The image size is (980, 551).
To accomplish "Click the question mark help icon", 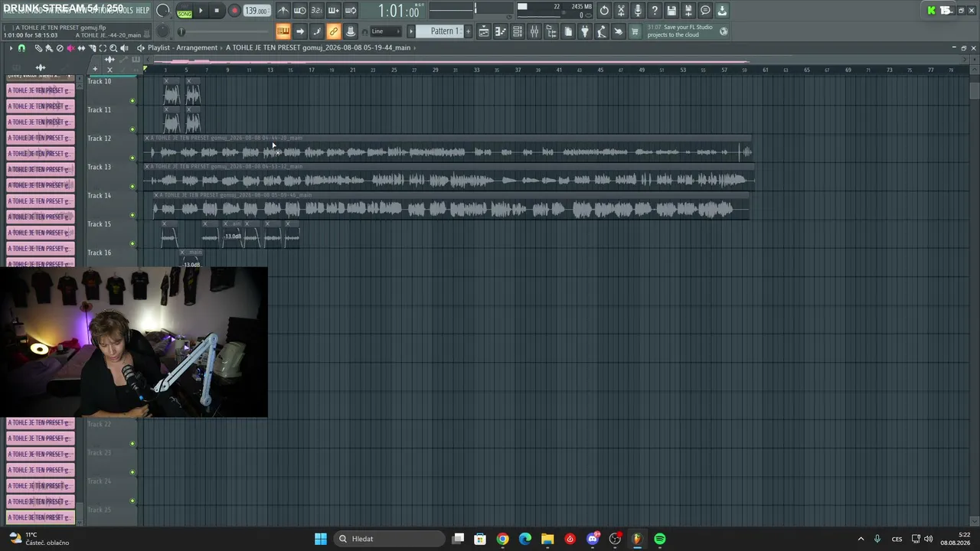I will pos(655,11).
